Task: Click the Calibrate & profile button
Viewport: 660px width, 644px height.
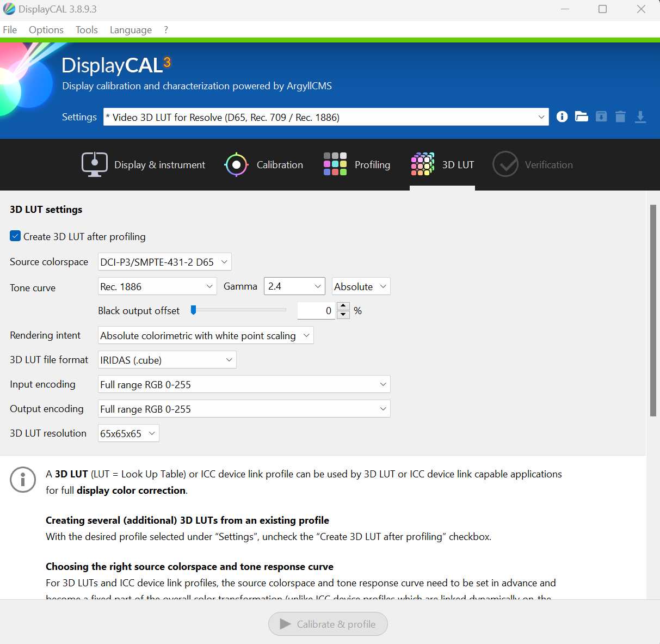Action: (328, 624)
